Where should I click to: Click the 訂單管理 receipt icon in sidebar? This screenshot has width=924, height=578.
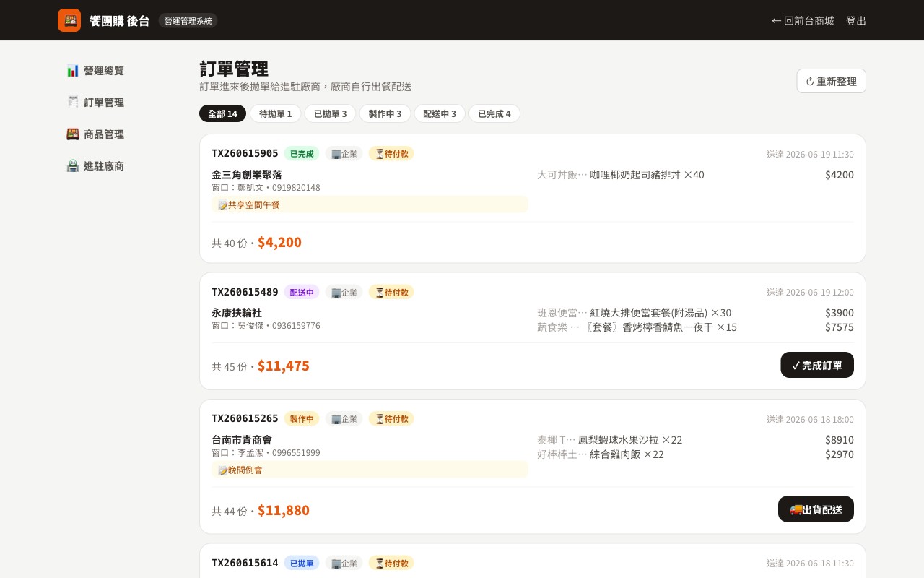click(73, 102)
